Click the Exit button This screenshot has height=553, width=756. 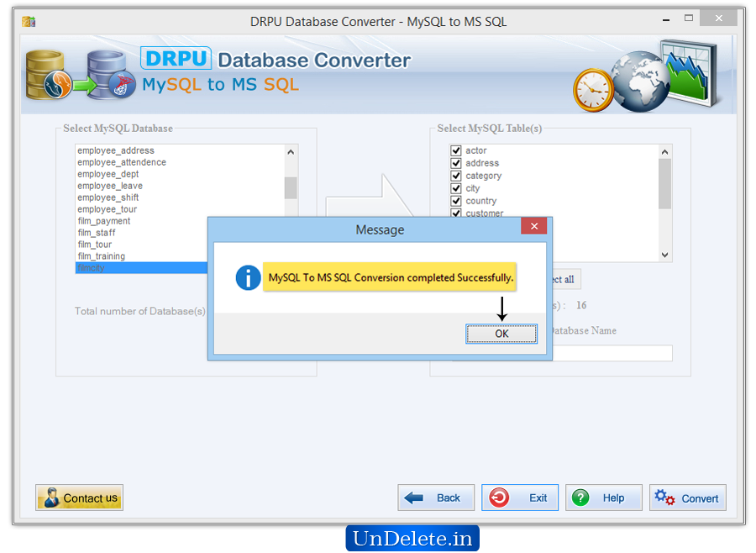click(x=520, y=498)
